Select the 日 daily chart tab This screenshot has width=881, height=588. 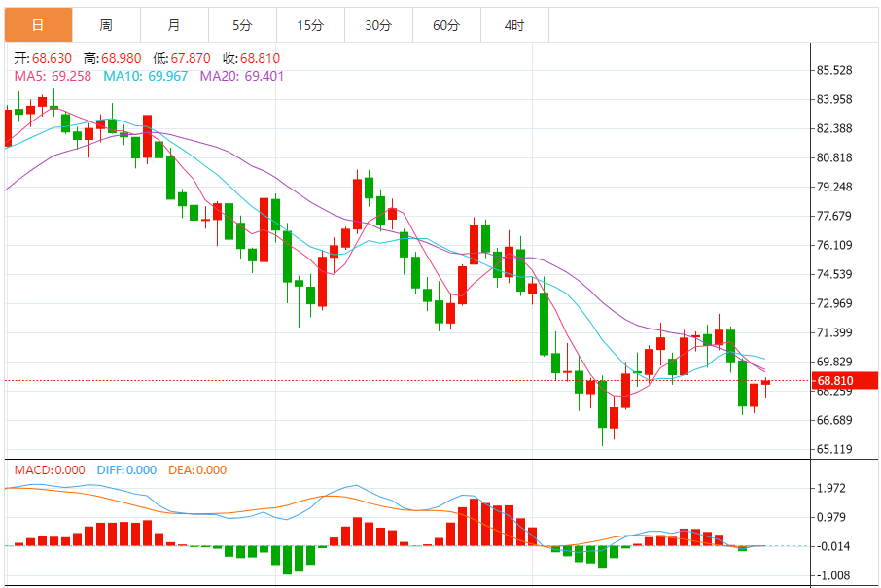tap(38, 24)
